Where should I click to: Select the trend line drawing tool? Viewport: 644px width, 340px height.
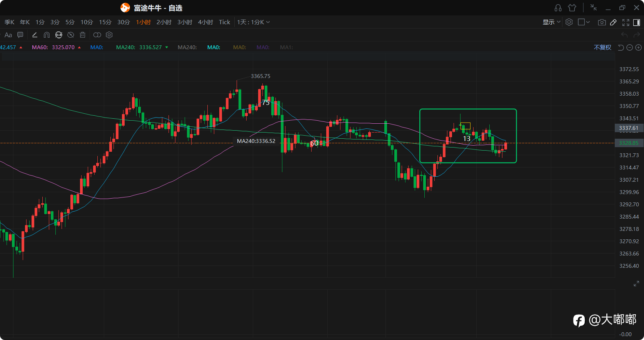pos(35,35)
